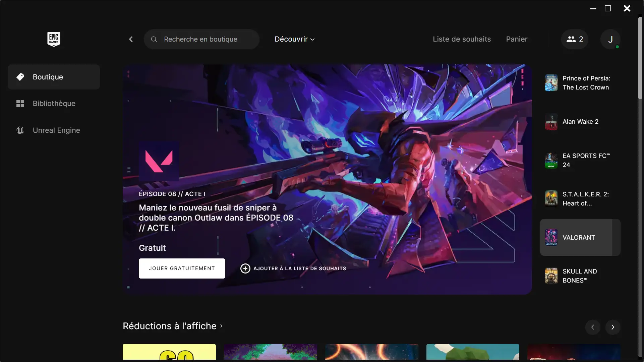Click JOUER GRATUITEMENT button
644x362 pixels.
tap(182, 268)
